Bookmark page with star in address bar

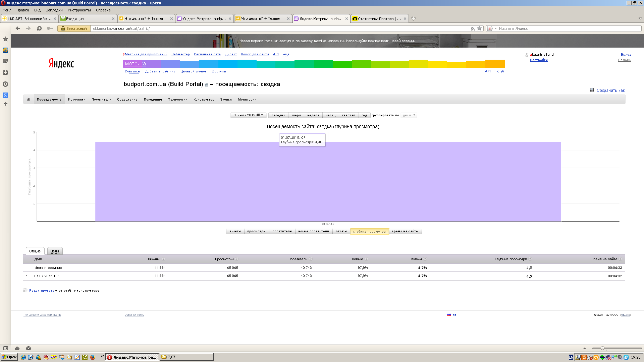[x=480, y=28]
